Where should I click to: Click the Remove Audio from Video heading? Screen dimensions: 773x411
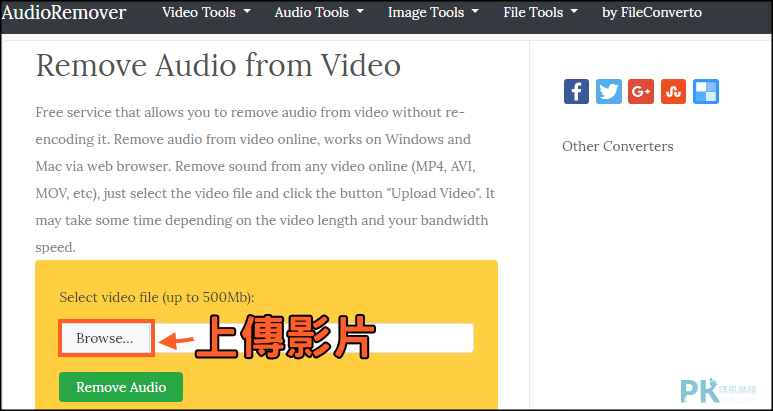[x=218, y=66]
